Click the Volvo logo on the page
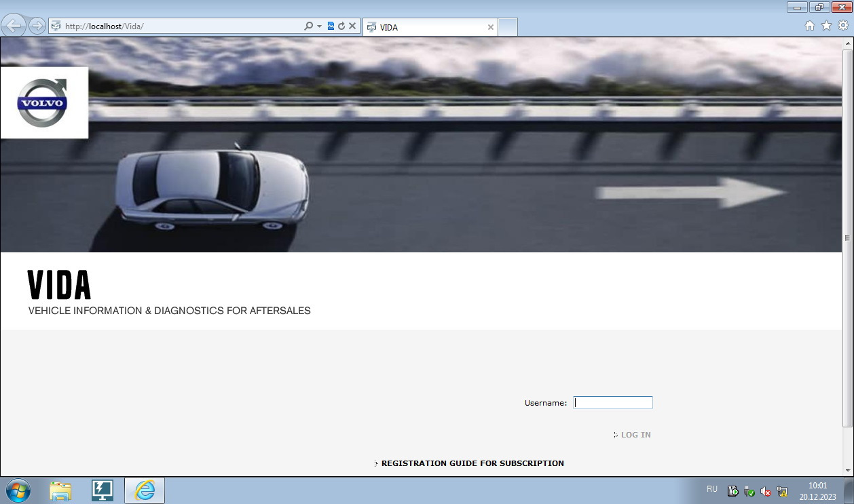 (43, 102)
